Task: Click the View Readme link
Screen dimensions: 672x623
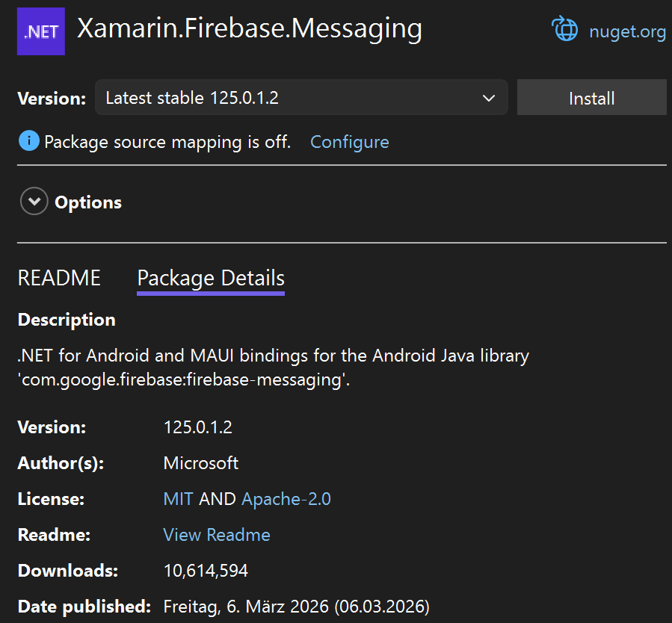Action: coord(217,535)
